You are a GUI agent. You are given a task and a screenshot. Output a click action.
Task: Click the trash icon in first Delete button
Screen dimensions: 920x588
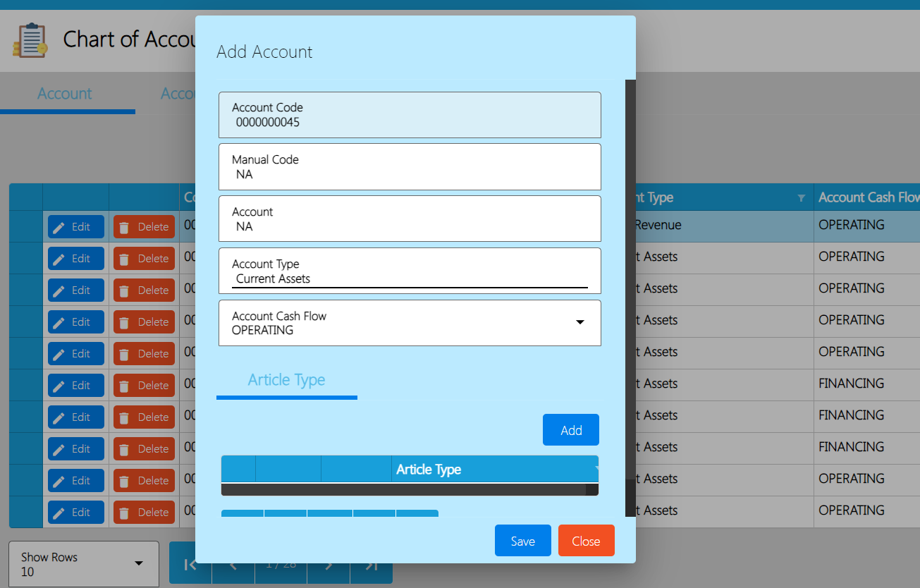click(x=124, y=227)
